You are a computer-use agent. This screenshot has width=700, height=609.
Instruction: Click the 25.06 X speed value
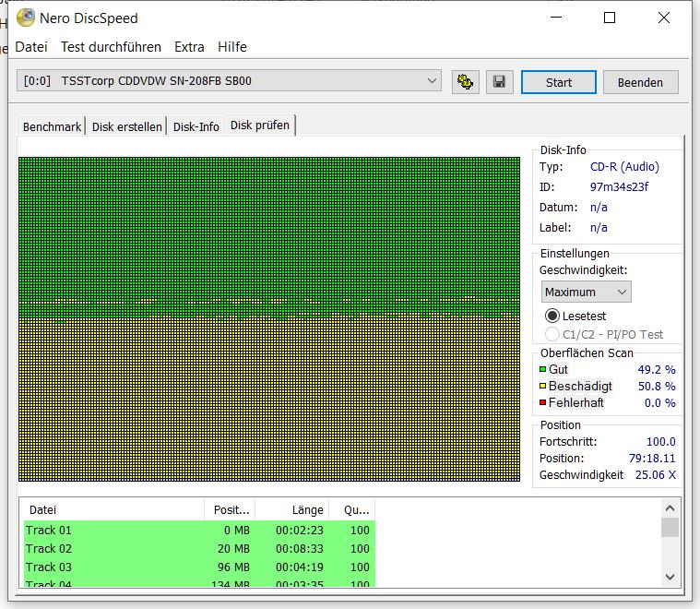(656, 474)
